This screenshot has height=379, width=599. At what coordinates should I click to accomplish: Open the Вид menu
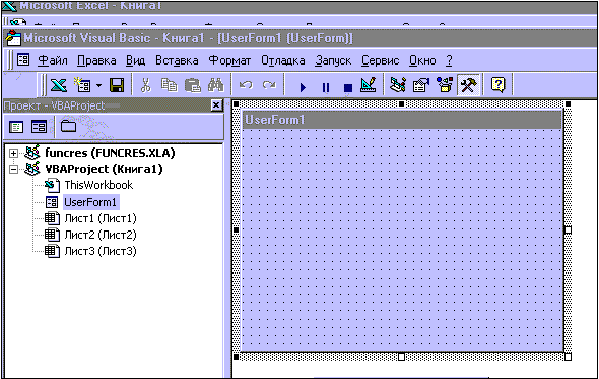point(136,60)
